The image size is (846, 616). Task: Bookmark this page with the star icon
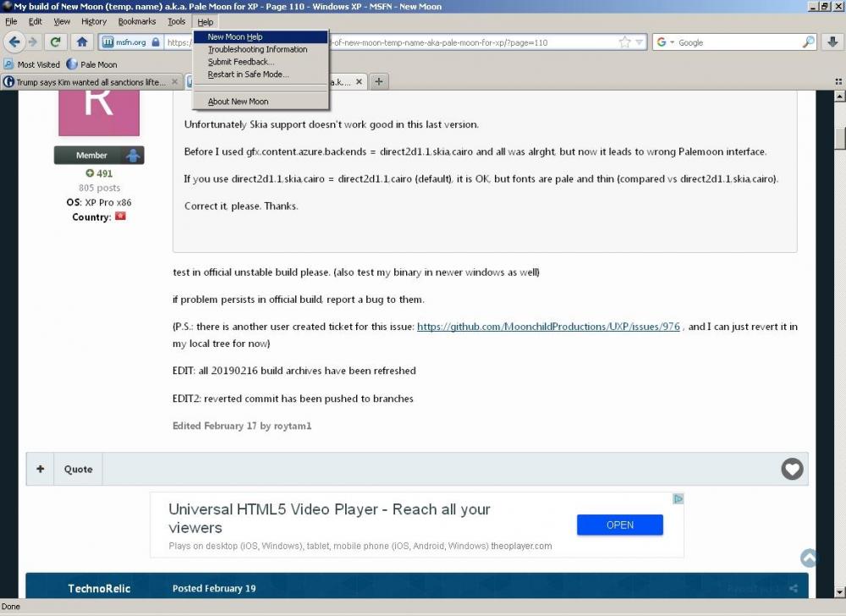[x=624, y=42]
